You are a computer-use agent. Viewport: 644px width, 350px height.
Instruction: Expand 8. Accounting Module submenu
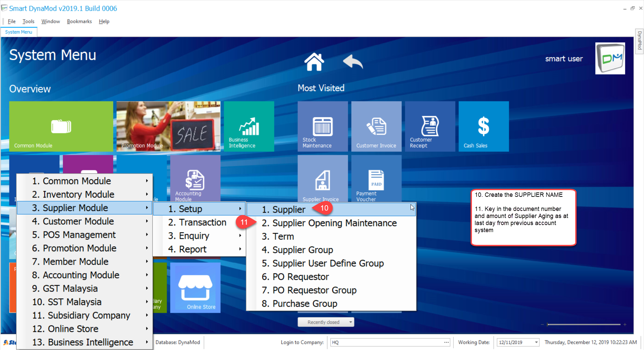(x=85, y=275)
